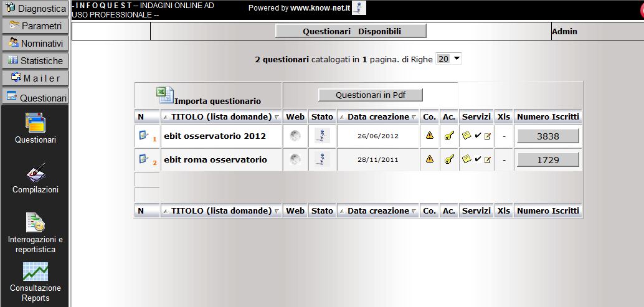644x307 pixels.
Task: Click edit icon for ebit osservatorio 2012
Action: 143,135
